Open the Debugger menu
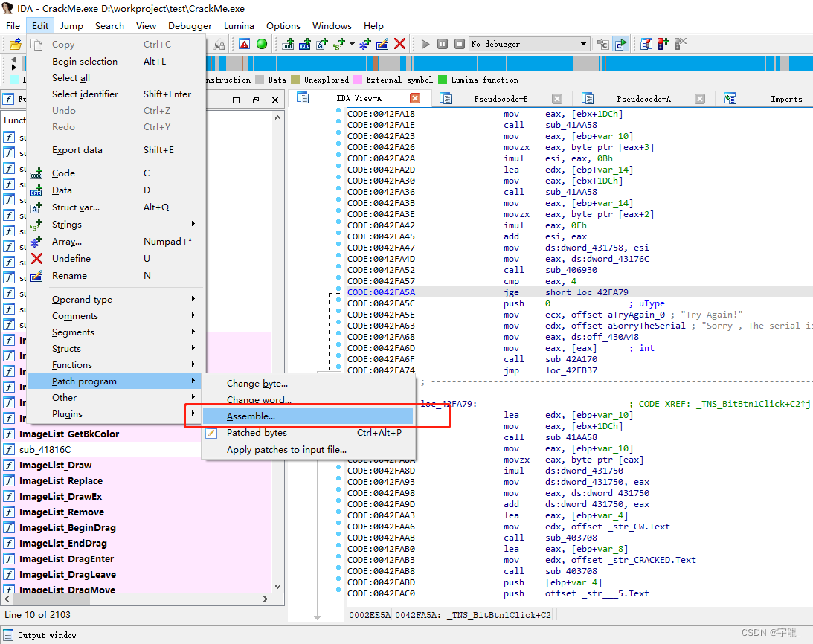 click(190, 26)
